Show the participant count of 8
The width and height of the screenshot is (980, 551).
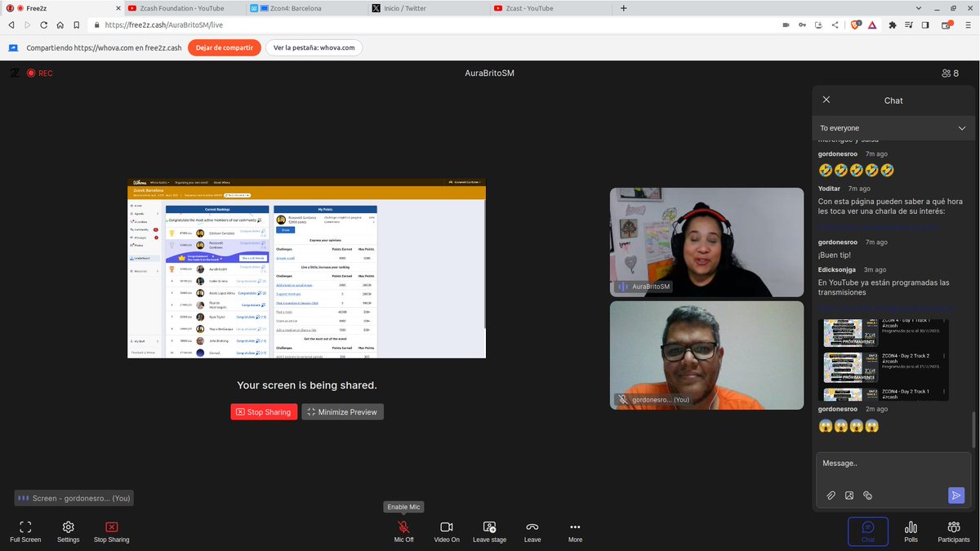pos(951,73)
